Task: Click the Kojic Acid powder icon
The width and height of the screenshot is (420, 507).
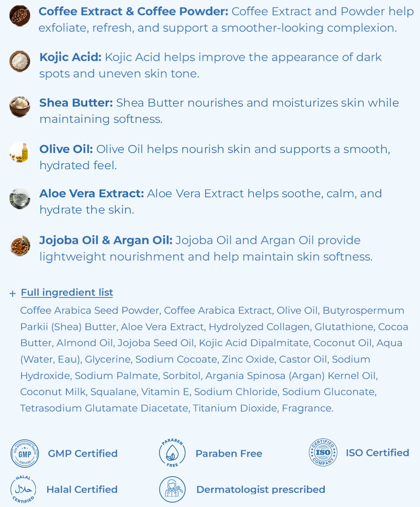Action: pos(20,61)
